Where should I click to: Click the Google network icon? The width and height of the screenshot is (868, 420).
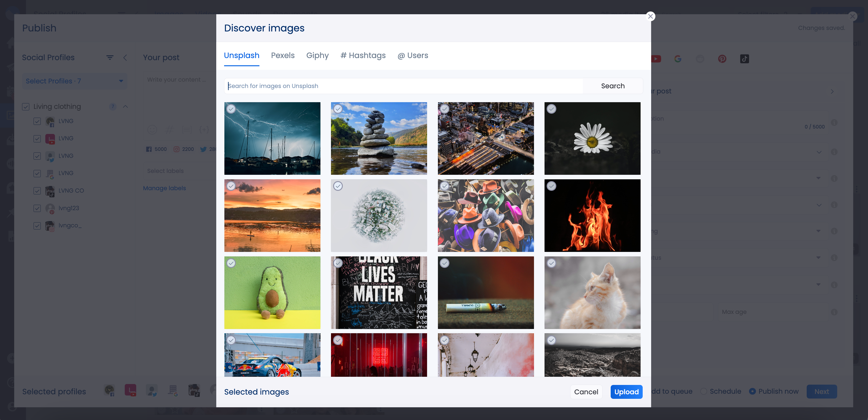(x=678, y=59)
